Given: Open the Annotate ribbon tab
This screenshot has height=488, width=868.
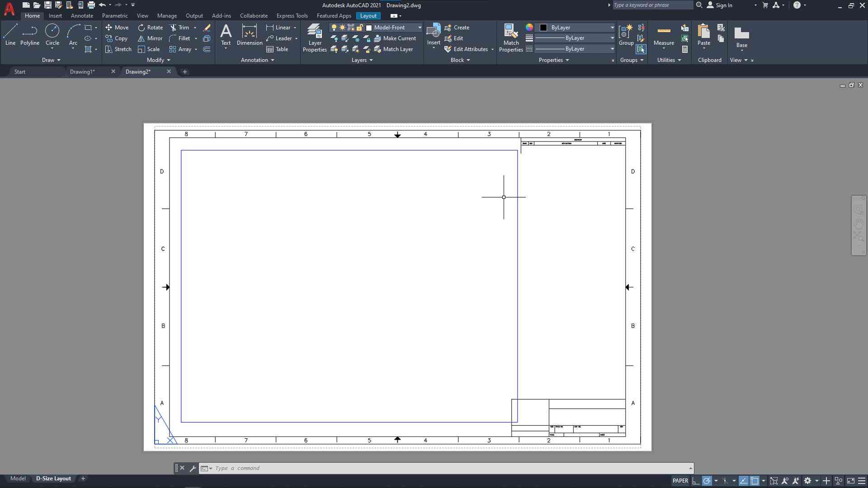Looking at the screenshot, I should pos(82,16).
